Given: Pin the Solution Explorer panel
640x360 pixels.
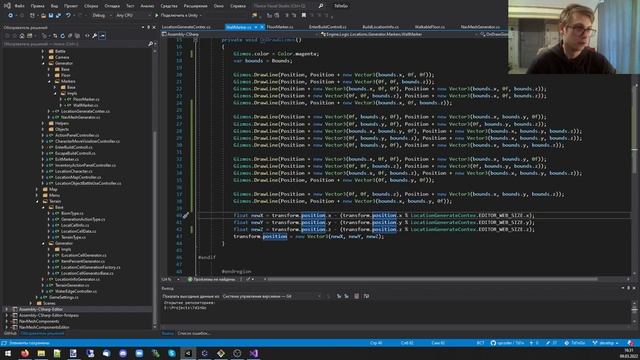Looking at the screenshot, I should [x=148, y=27].
